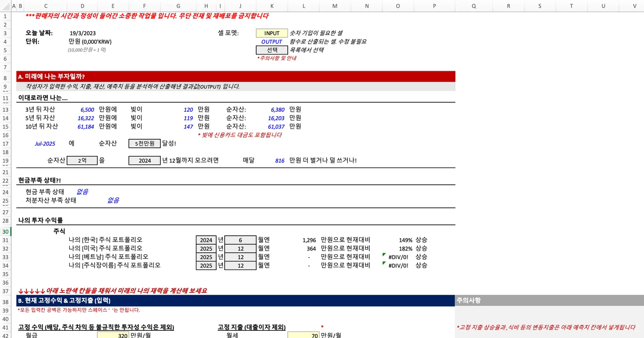Open the 2024 year dropdown before 년 12월까지 모으려면
The height and width of the screenshot is (338, 644).
[145, 160]
